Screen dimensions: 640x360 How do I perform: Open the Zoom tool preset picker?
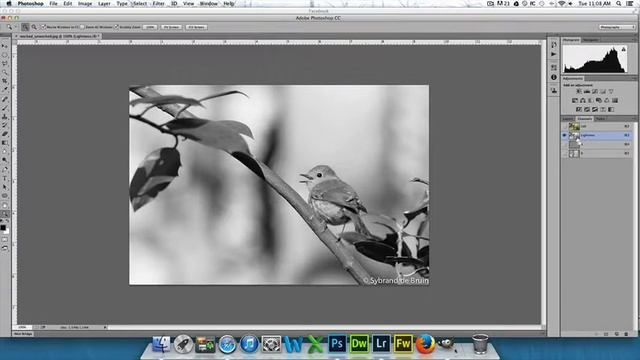pos(11,27)
